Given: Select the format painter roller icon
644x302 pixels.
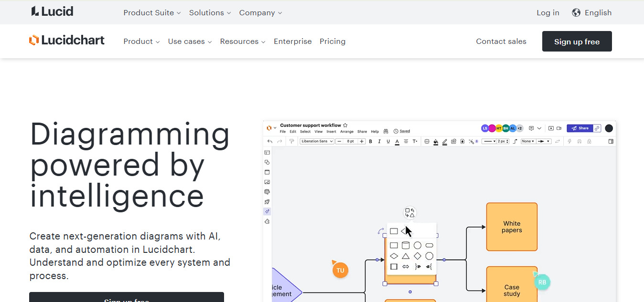Looking at the screenshot, I should (291, 141).
